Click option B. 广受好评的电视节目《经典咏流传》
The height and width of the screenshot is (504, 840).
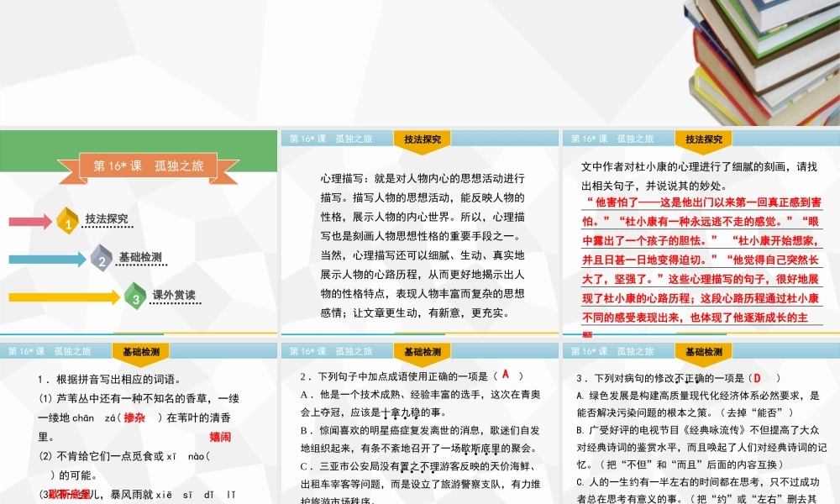701,447
